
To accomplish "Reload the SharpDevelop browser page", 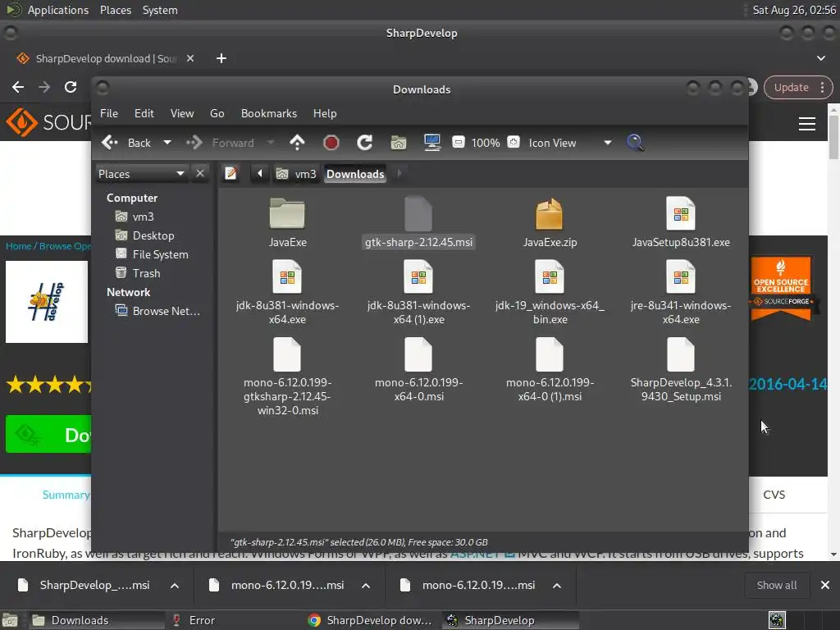I will [x=71, y=87].
